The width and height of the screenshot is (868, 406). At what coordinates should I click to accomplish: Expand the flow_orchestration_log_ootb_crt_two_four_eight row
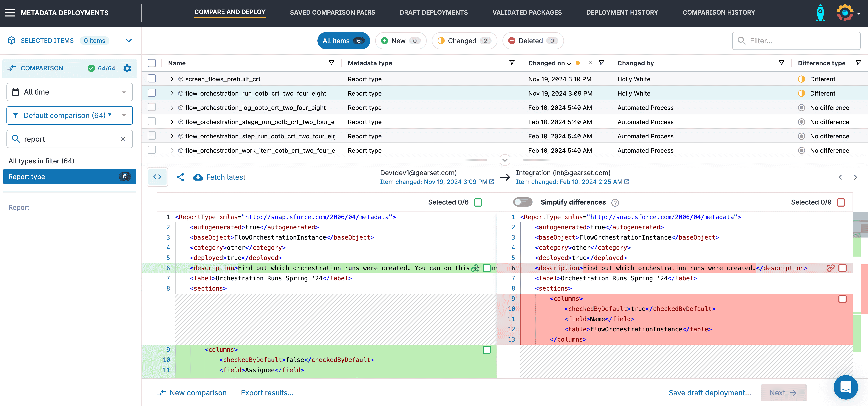click(172, 108)
